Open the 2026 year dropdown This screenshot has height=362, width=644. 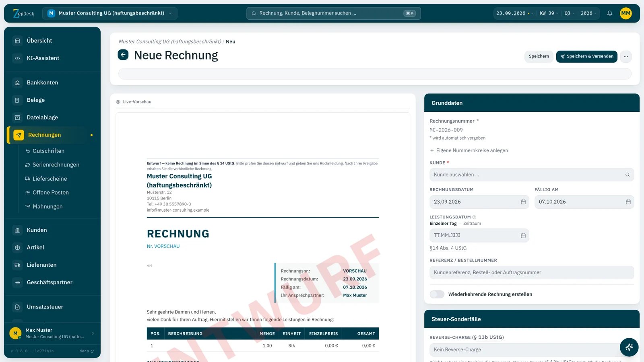pos(588,13)
